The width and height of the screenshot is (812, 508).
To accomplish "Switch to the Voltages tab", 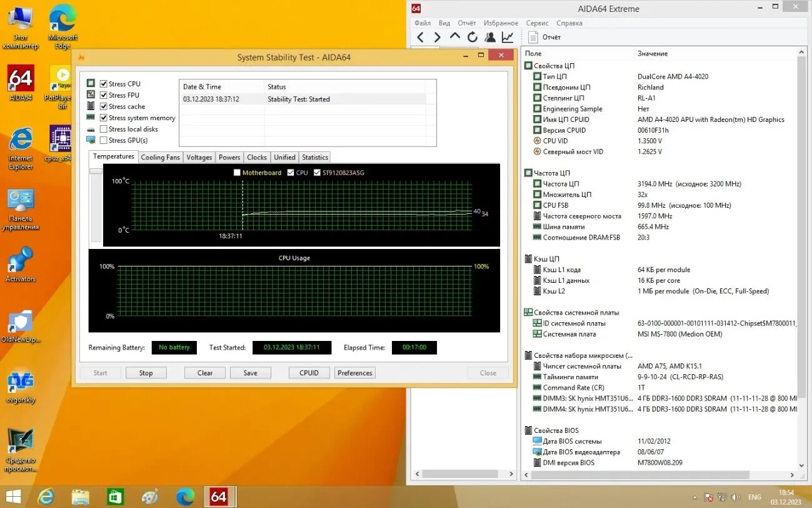I will click(199, 157).
